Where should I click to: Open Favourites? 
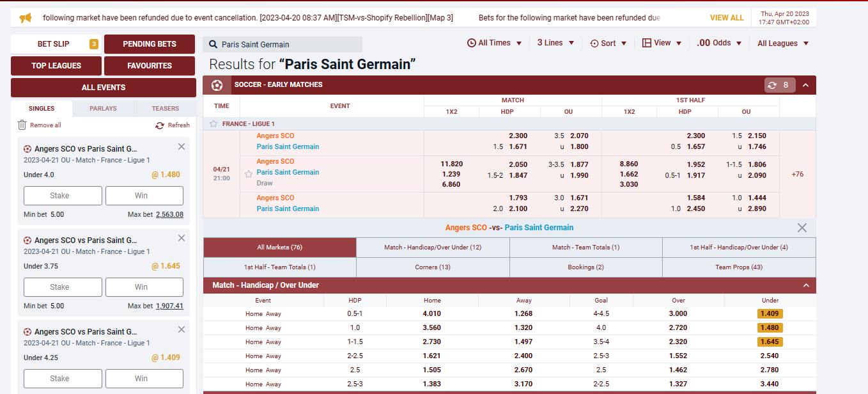[x=150, y=66]
